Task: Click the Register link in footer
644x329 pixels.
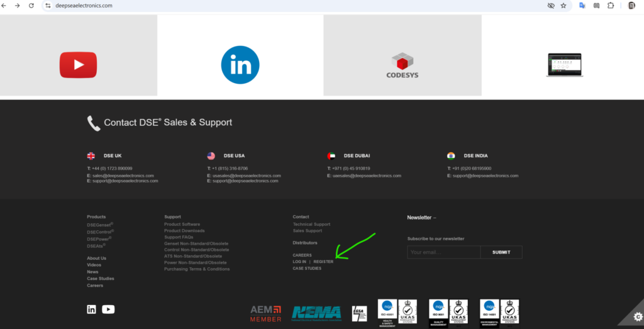Action: click(323, 262)
